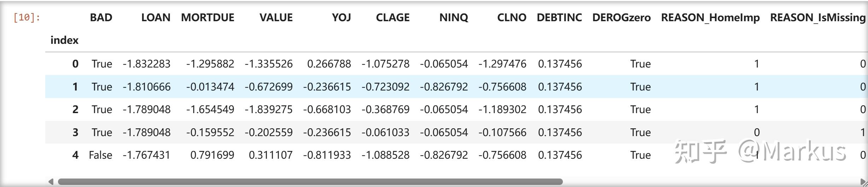This screenshot has height=187, width=868.
Task: Click the [10] output prompt label
Action: click(x=27, y=18)
